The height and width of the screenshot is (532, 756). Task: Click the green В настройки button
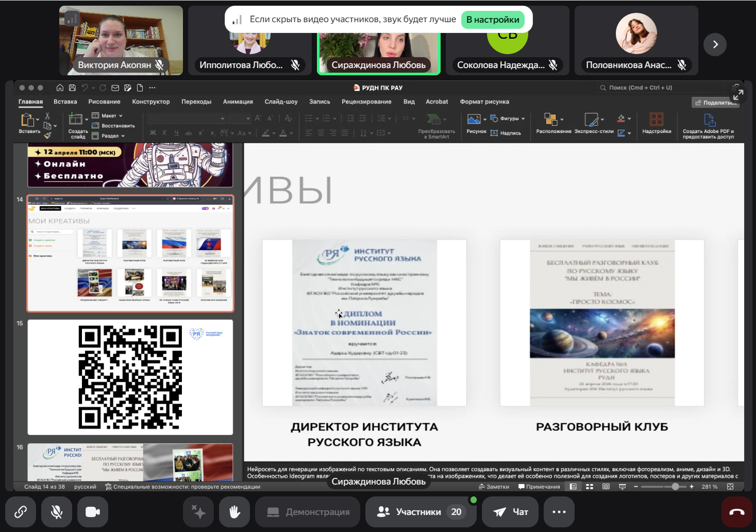(493, 20)
